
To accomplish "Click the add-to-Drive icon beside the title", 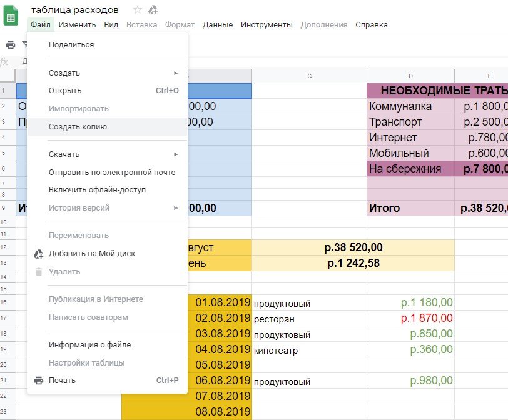I will coord(153,10).
